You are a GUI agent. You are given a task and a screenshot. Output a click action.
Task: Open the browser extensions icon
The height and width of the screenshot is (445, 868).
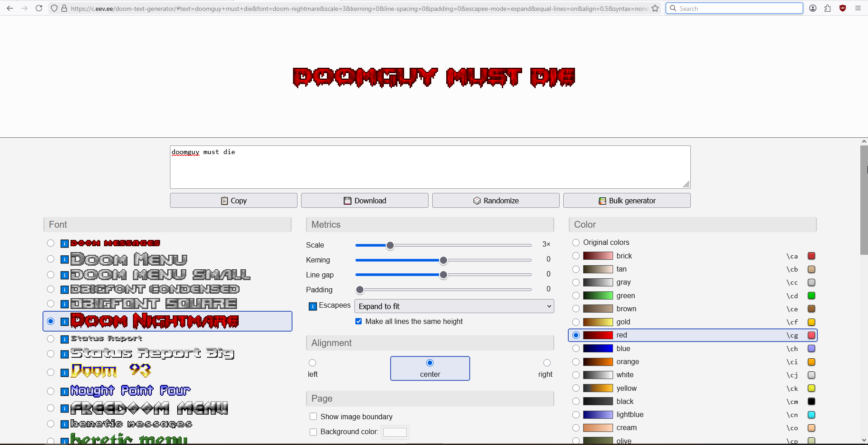coord(828,8)
